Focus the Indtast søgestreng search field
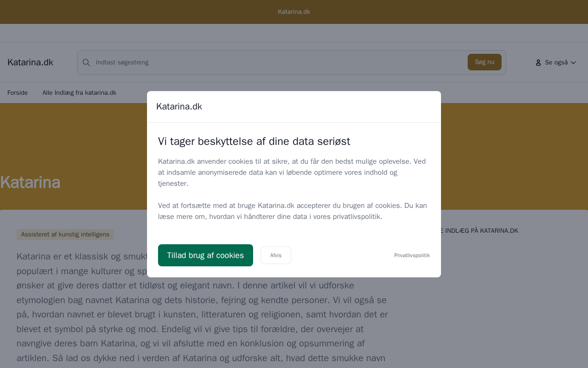The image size is (588, 368). point(276,63)
